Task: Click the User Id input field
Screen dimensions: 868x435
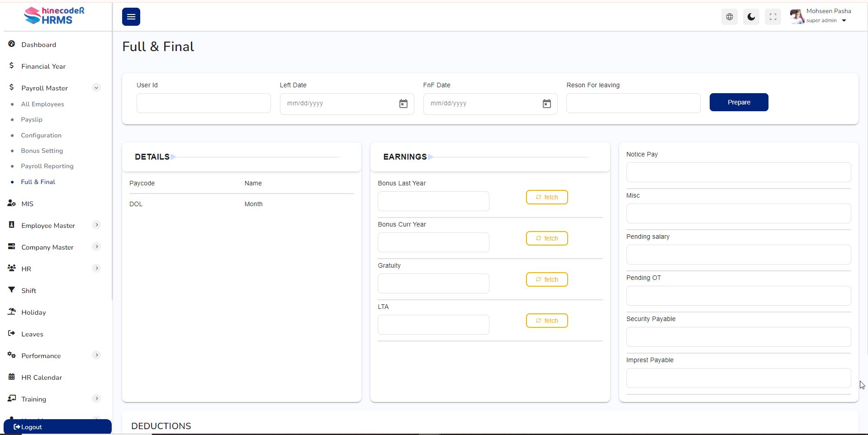Action: [204, 103]
